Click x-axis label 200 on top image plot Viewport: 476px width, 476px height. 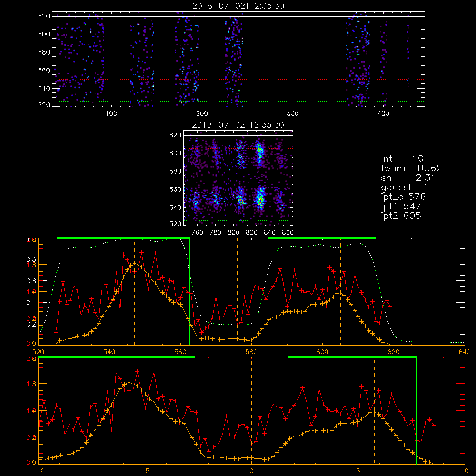coord(202,114)
